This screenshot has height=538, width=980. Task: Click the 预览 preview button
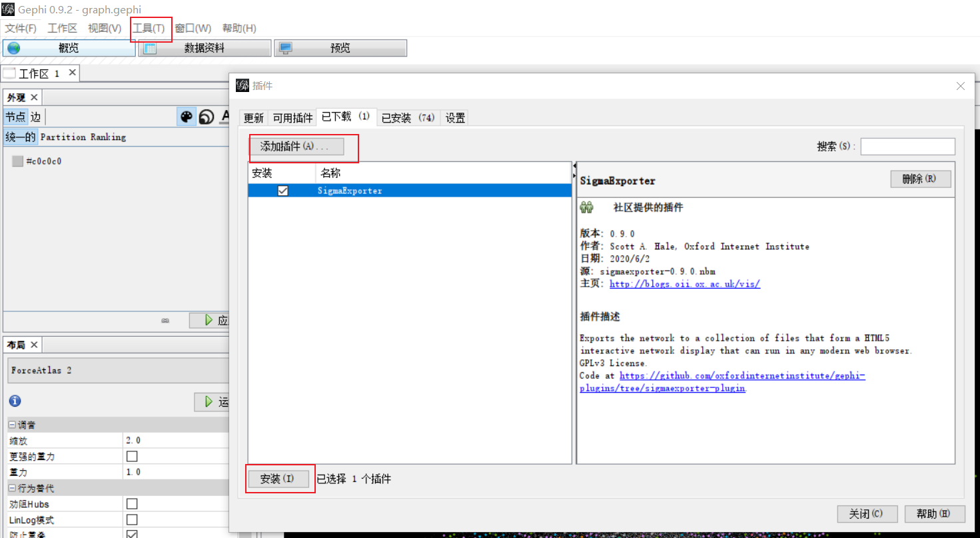(x=340, y=48)
